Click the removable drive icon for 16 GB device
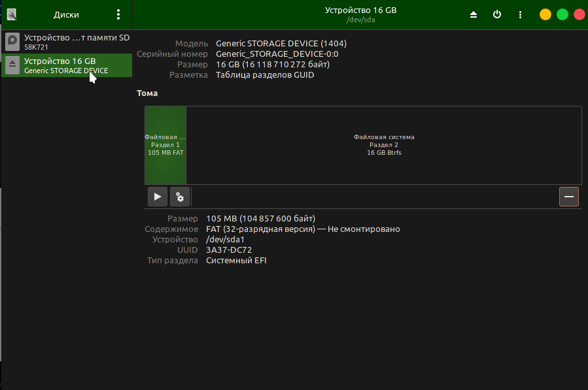Screen dimensions: 588x390 [x=12, y=65]
